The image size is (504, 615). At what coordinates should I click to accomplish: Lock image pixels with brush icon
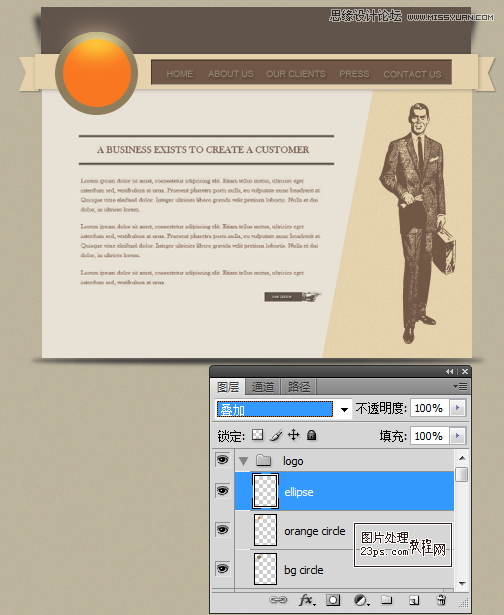pyautogui.click(x=276, y=435)
